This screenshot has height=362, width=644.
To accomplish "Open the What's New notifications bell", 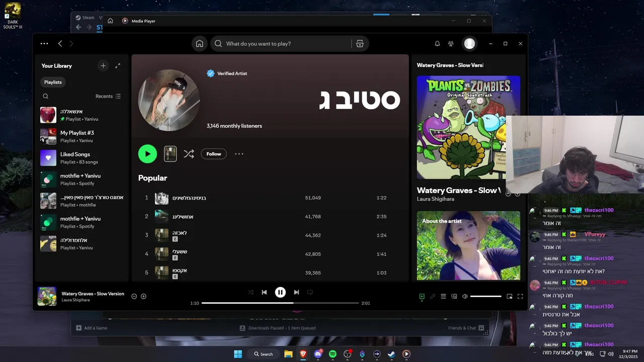I will point(437,44).
